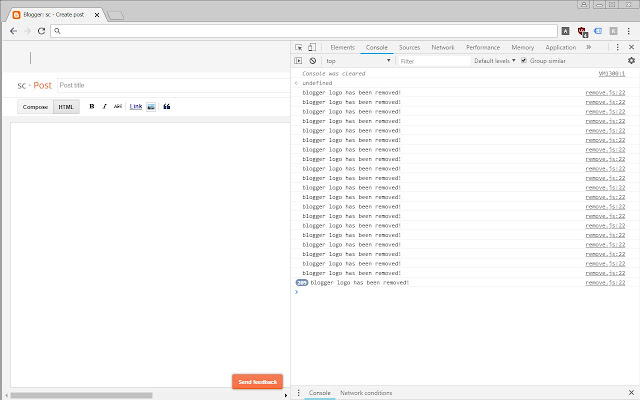Click the console prompt input line
This screenshot has height=400, width=640.
[465, 292]
